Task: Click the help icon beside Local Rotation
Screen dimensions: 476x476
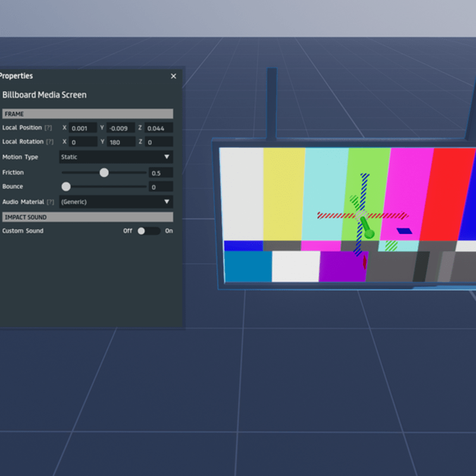Action: pyautogui.click(x=49, y=142)
